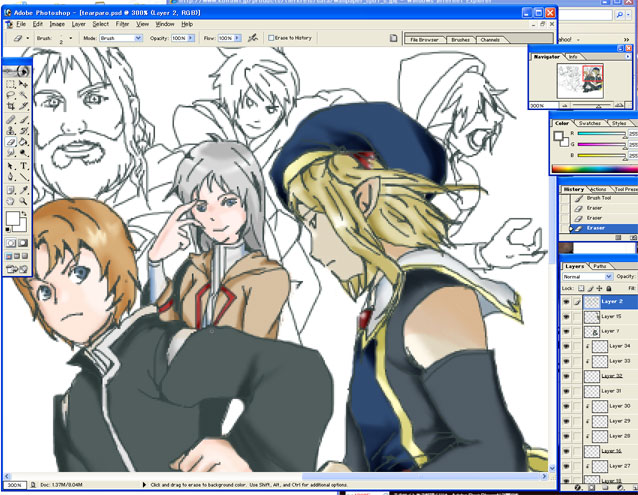Click the foreground color swatch in toolbox

[12, 218]
